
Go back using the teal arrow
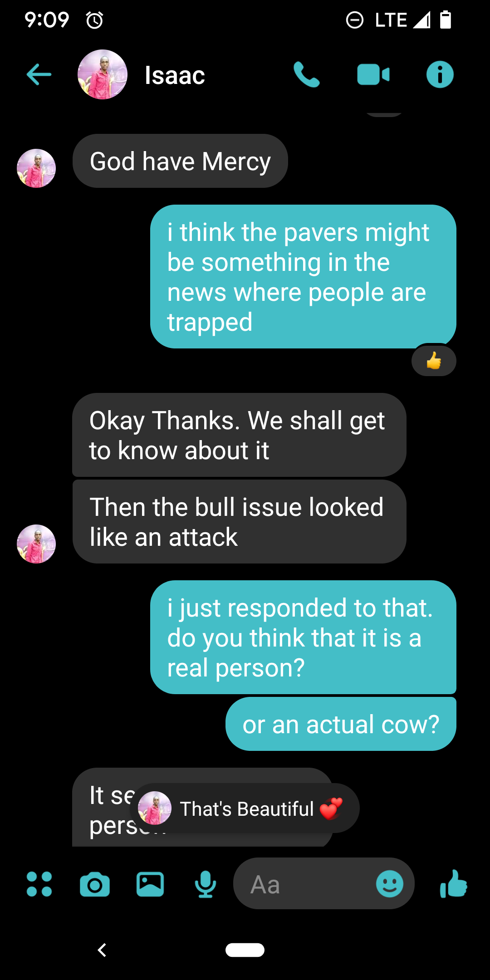(39, 74)
